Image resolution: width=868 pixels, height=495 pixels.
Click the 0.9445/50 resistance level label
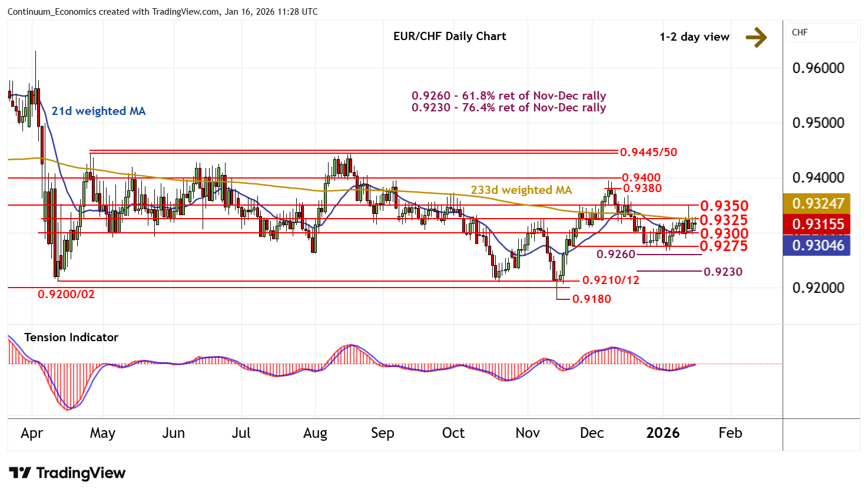648,152
